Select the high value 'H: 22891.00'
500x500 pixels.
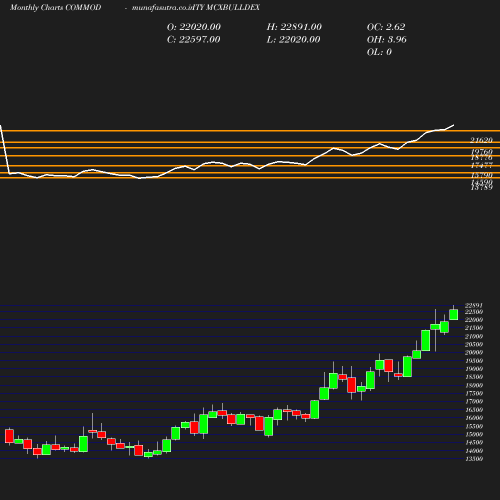pyautogui.click(x=294, y=27)
